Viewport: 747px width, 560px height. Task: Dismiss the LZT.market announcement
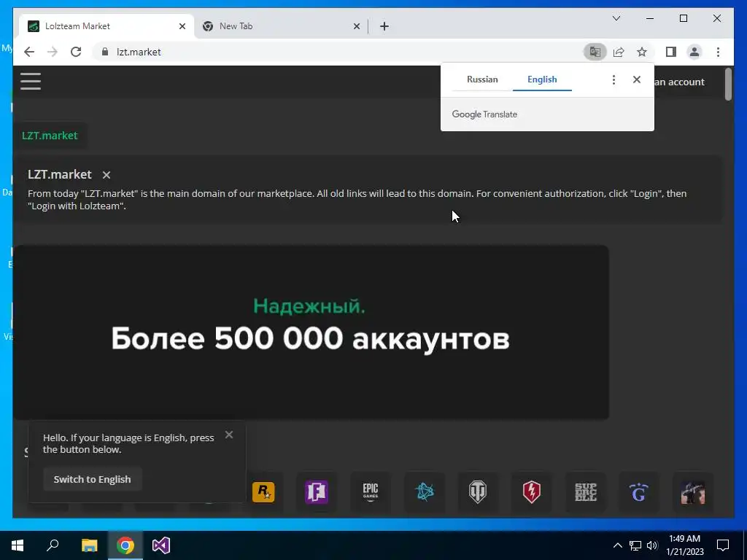[x=107, y=175]
